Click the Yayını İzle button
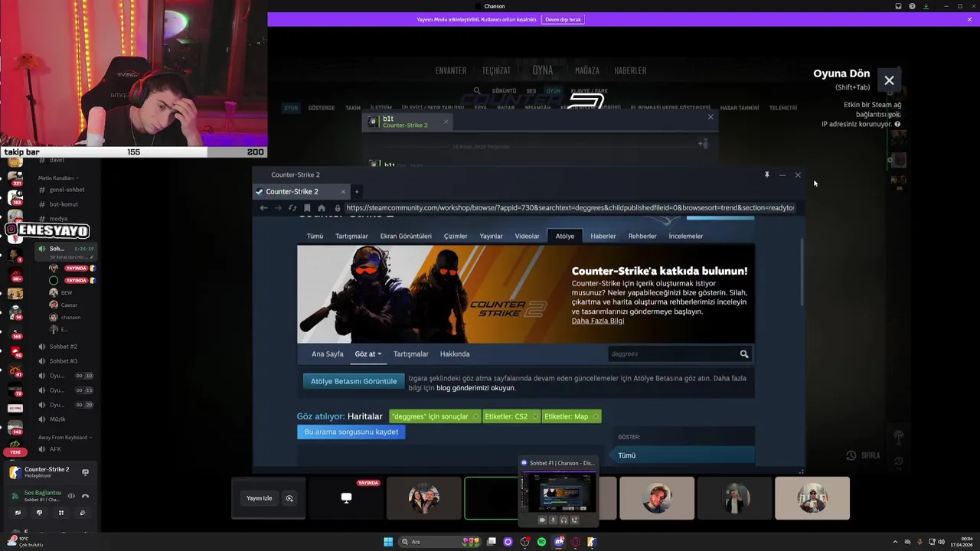Viewport: 980px width, 551px height. click(x=259, y=498)
